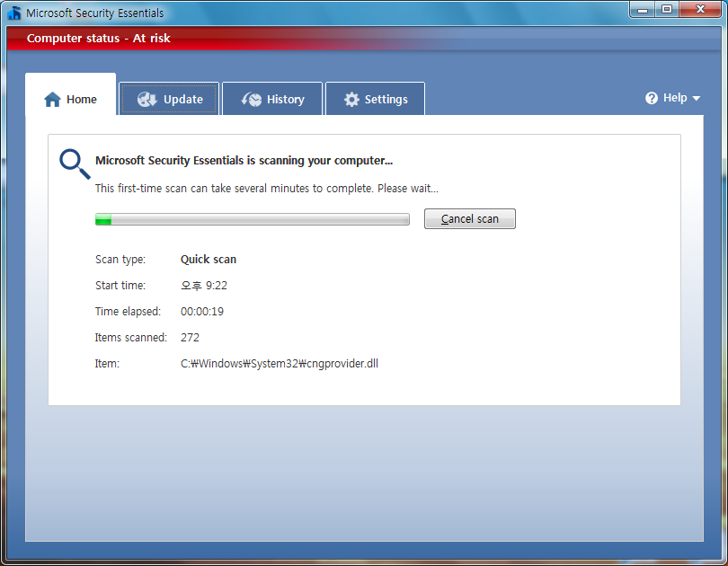Click the gear icon on Settings tab
The height and width of the screenshot is (566, 728).
click(x=351, y=100)
